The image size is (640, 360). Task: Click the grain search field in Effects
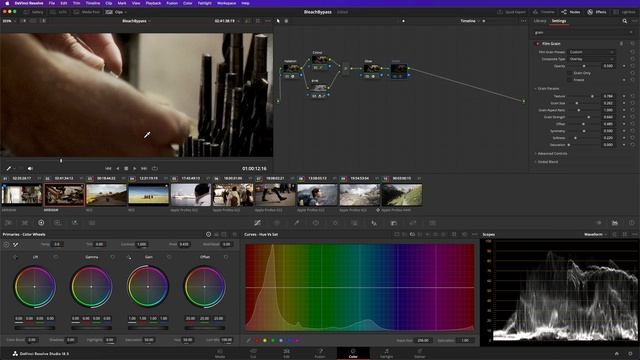[x=584, y=32]
